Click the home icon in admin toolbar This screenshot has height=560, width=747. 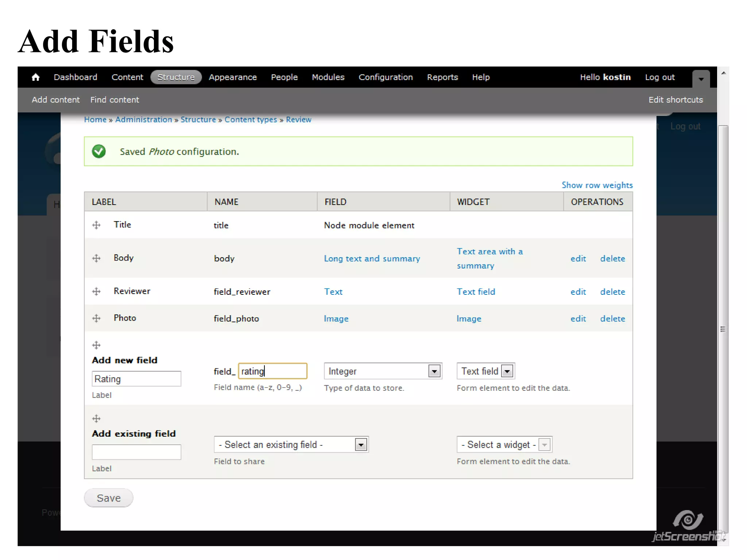(x=35, y=77)
